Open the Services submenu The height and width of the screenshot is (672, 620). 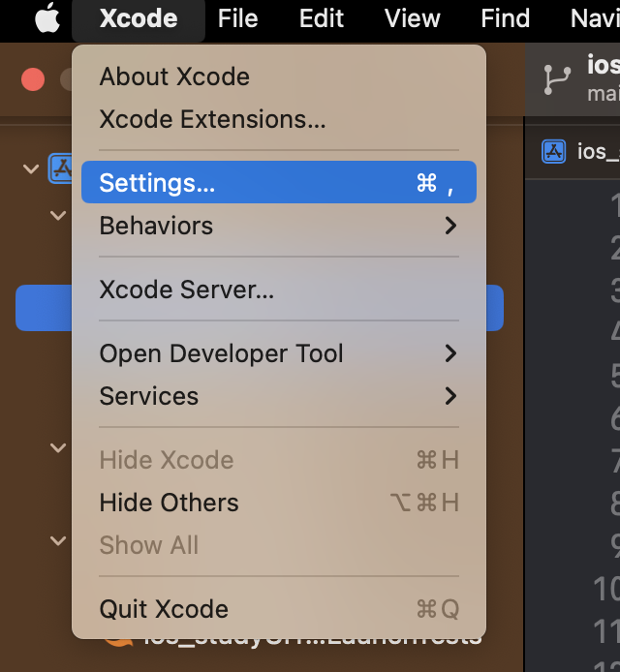[x=279, y=396]
